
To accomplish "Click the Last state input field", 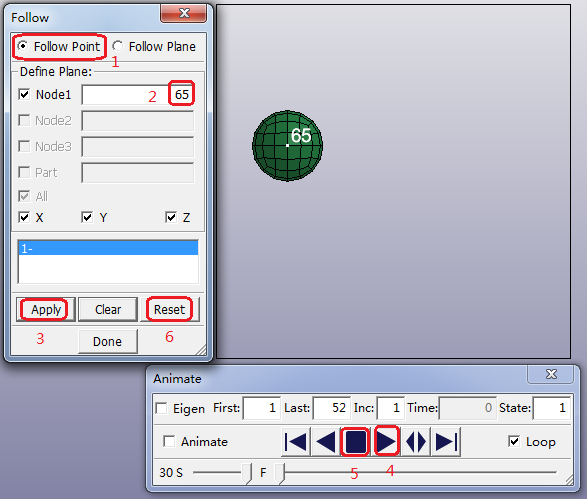I will coord(332,408).
